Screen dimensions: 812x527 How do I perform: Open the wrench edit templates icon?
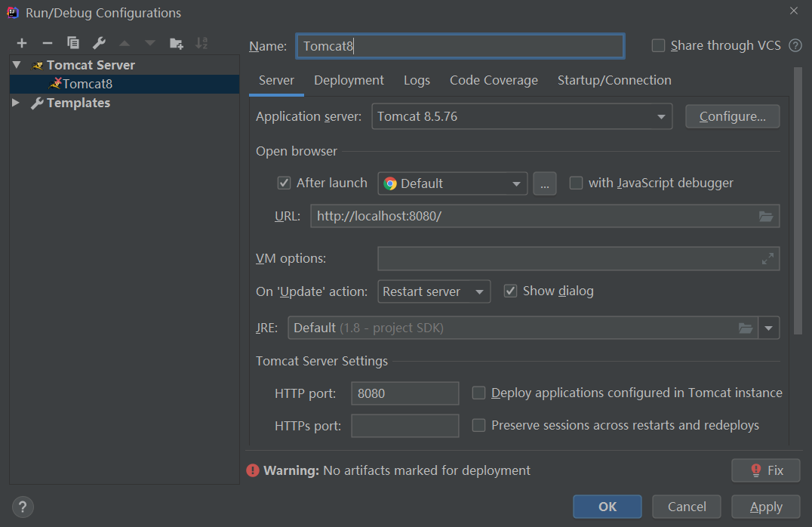99,43
